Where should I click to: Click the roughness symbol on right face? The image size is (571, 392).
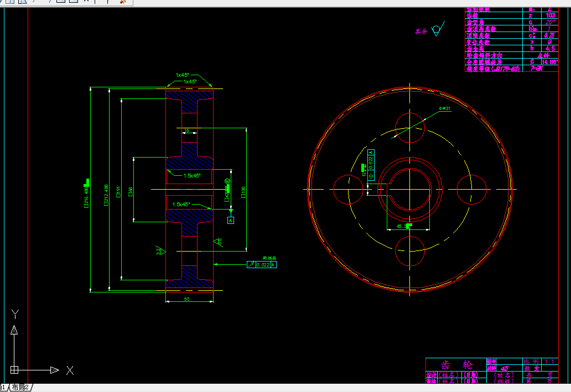(x=218, y=243)
